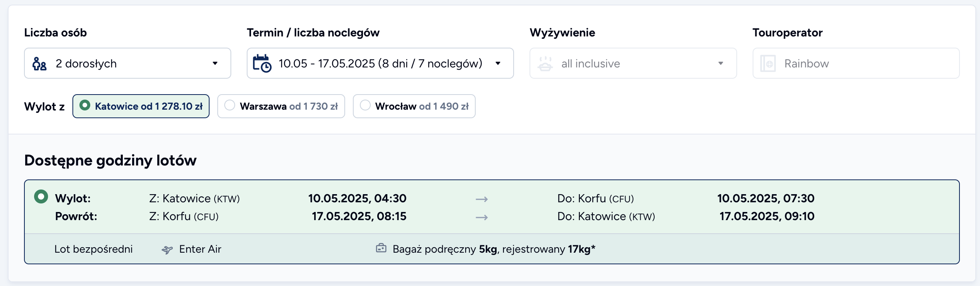Viewport: 980px width, 286px height.
Task: Open the all inclusive meals dropdown
Action: tap(633, 63)
